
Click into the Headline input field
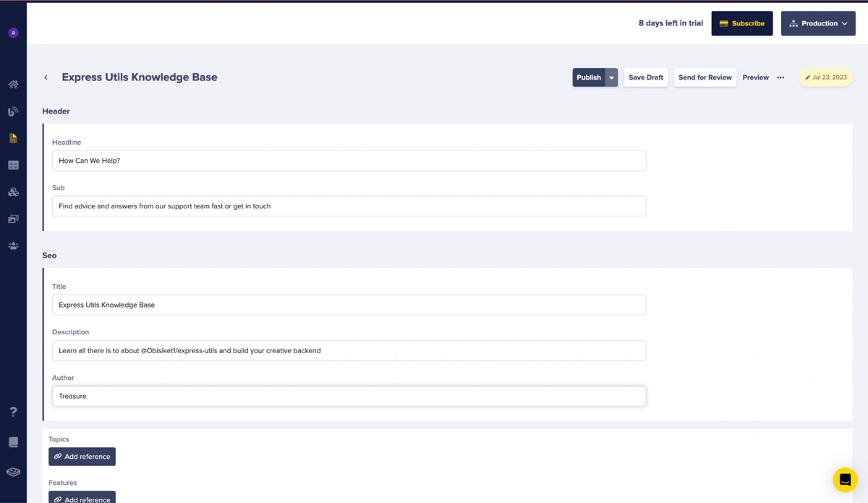coord(349,161)
